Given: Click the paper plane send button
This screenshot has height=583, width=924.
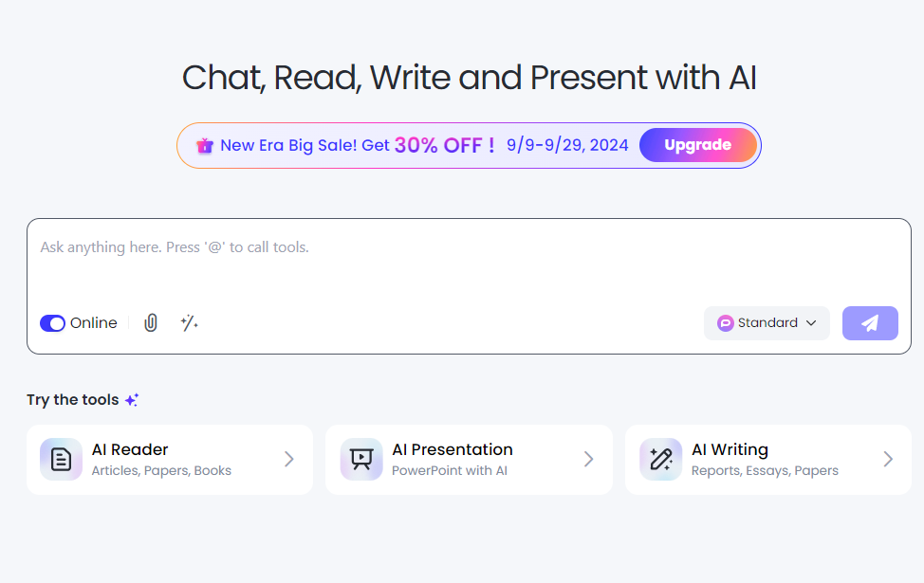Looking at the screenshot, I should click(x=870, y=323).
